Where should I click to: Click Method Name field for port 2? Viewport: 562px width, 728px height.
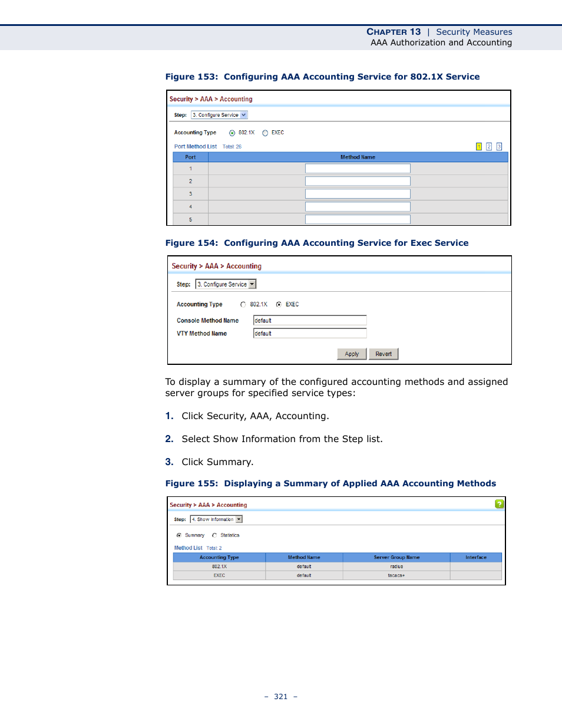[358, 181]
